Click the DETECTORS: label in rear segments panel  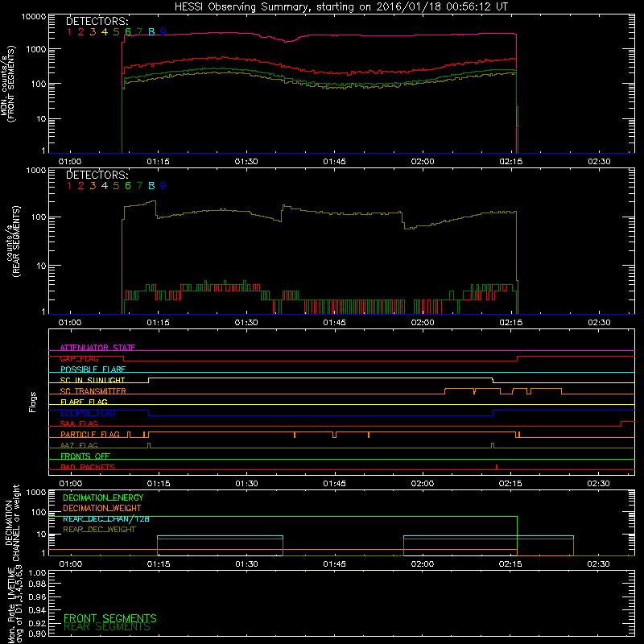[97, 175]
